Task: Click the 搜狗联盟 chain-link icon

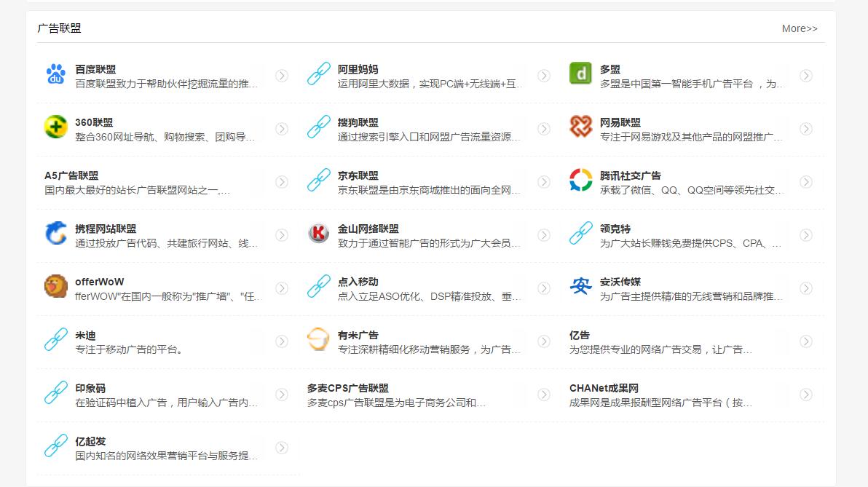Action: coord(318,129)
